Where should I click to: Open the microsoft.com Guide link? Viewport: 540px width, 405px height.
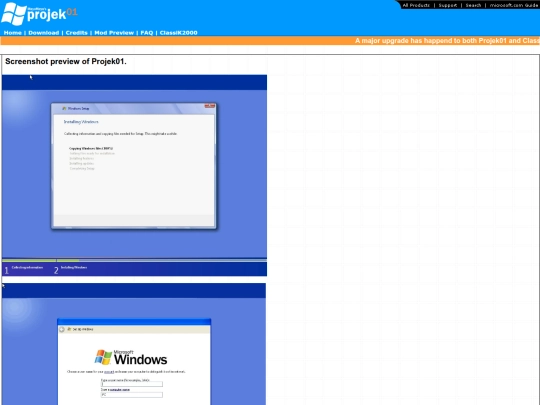[x=514, y=5]
